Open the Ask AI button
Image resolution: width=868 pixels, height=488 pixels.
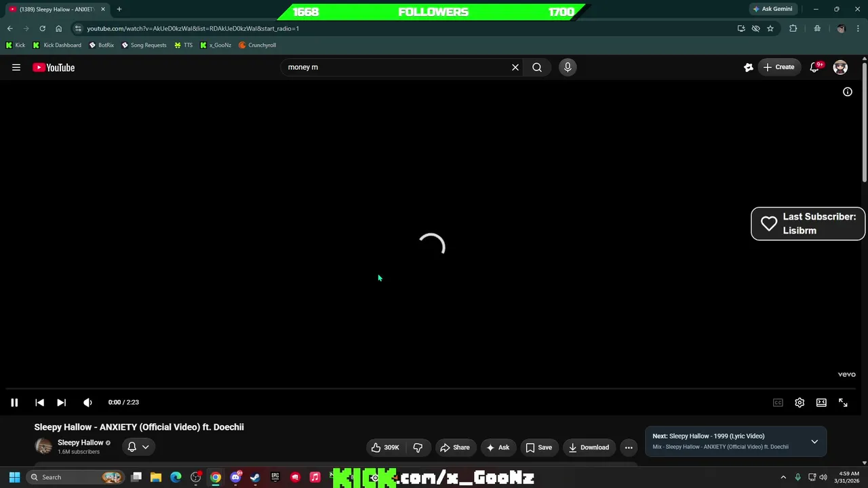coord(498,447)
